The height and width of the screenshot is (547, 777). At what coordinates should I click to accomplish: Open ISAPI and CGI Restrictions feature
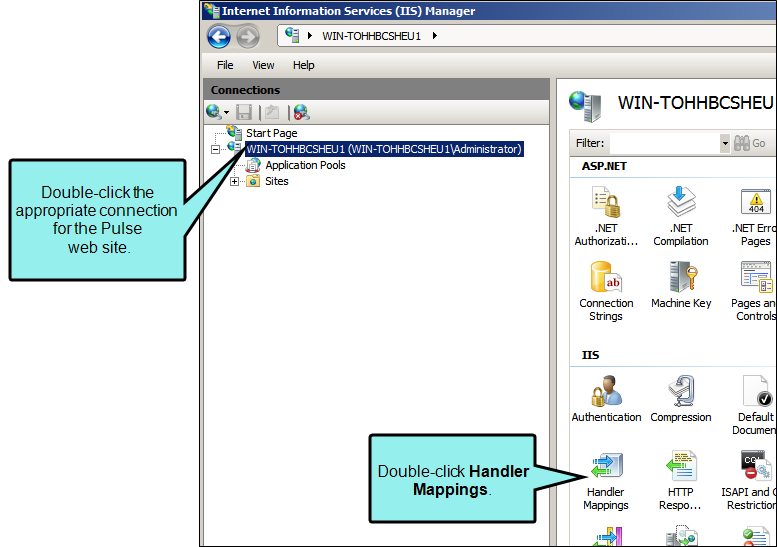[749, 481]
